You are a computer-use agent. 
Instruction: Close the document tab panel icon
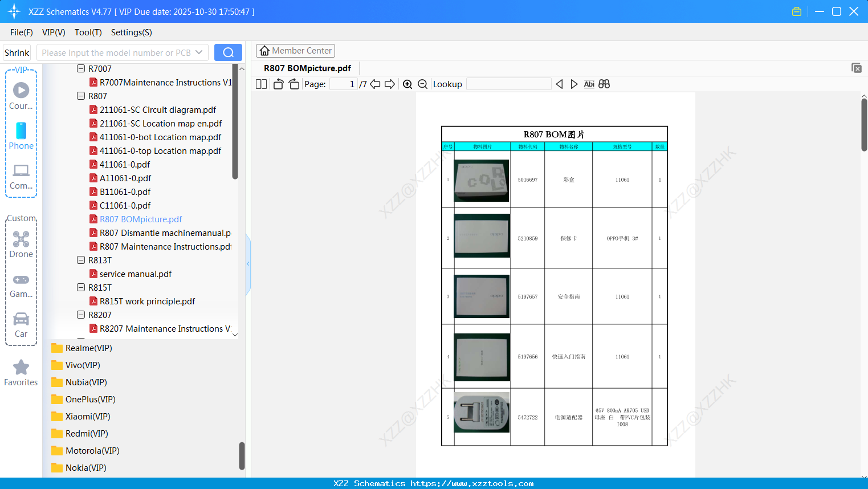point(857,68)
